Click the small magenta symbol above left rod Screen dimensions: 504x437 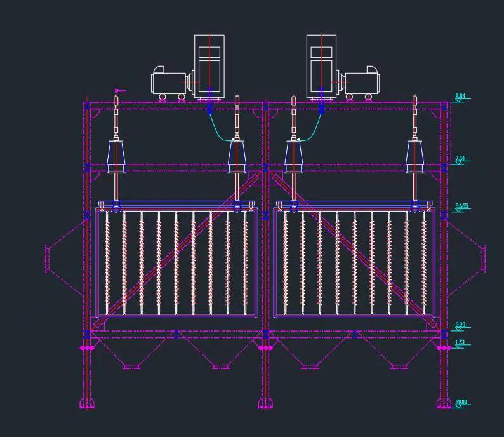tap(118, 91)
